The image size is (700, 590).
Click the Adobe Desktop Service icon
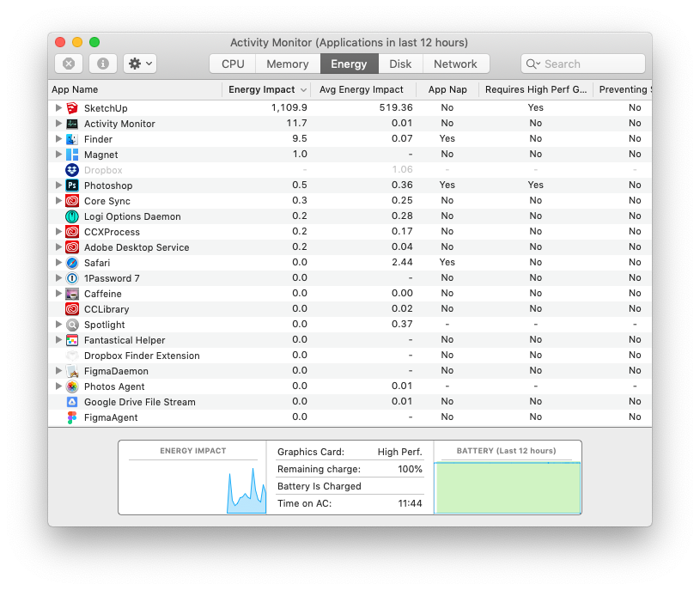click(x=72, y=247)
